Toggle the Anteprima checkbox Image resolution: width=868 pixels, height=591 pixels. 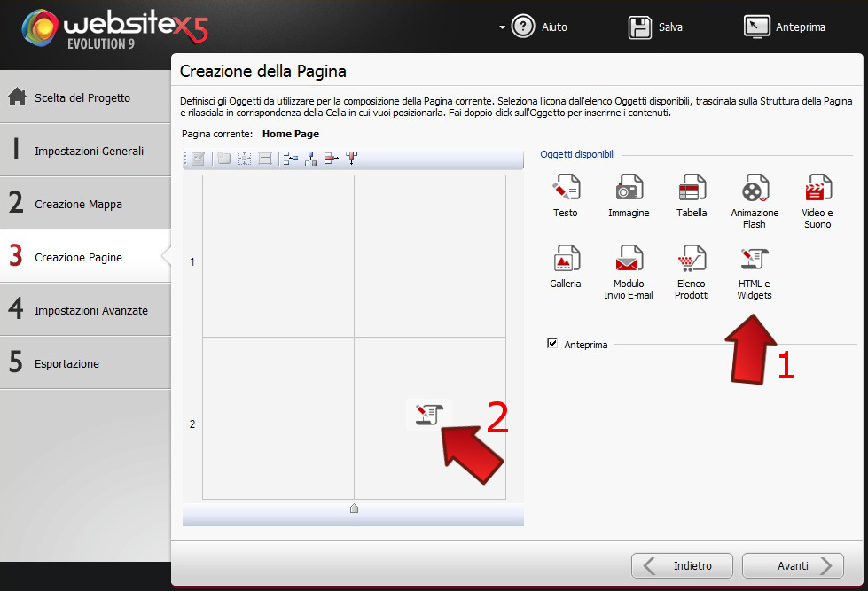[x=552, y=344]
